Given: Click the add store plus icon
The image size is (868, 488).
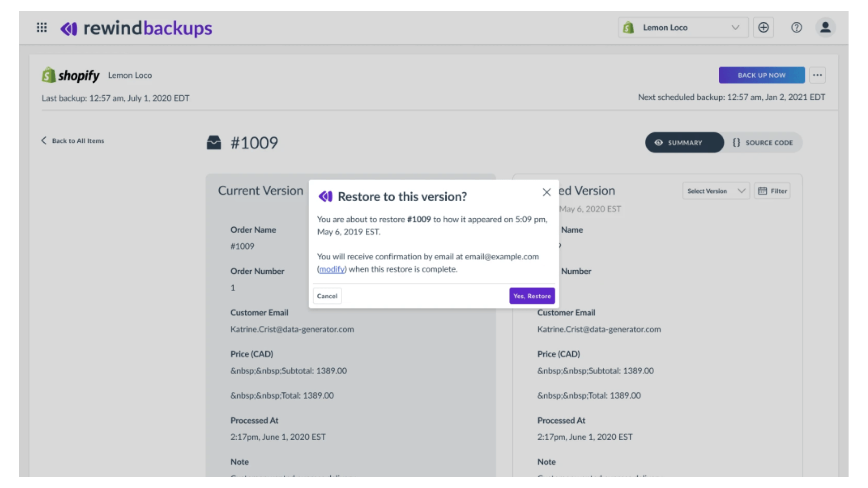Looking at the screenshot, I should 763,28.
